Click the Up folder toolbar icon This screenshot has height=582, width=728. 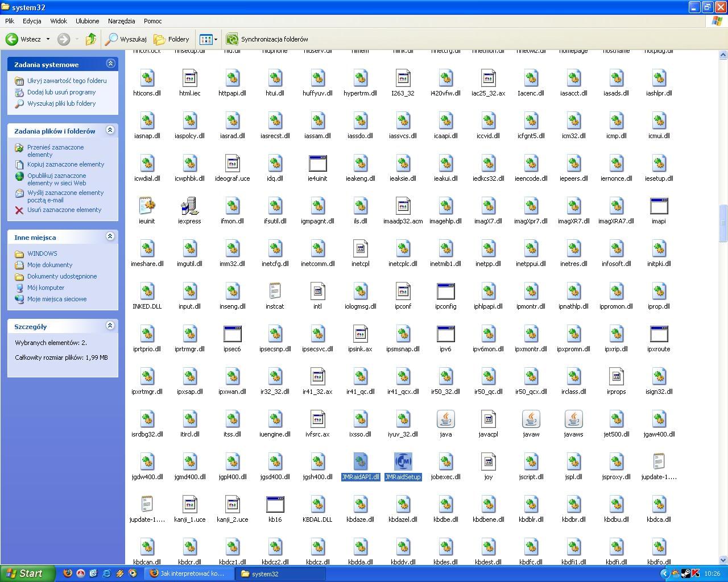[90, 39]
